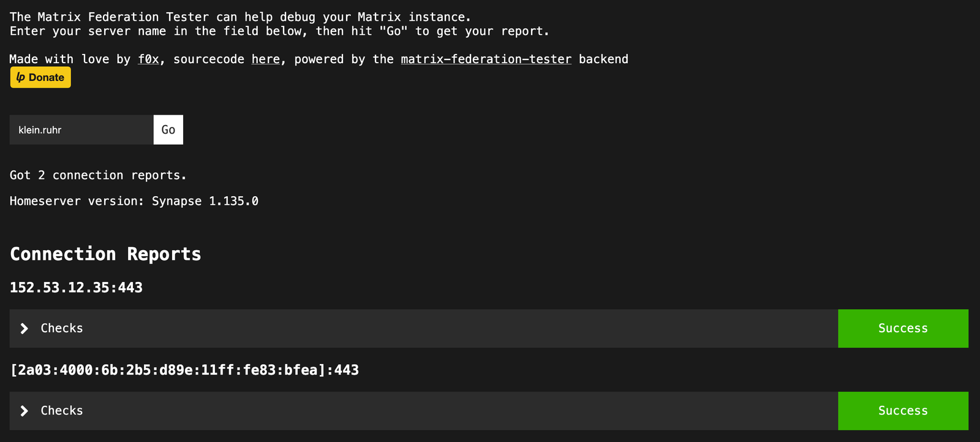Click the Checks label under 152.53.12.35:443
This screenshot has width=980, height=442.
(62, 328)
